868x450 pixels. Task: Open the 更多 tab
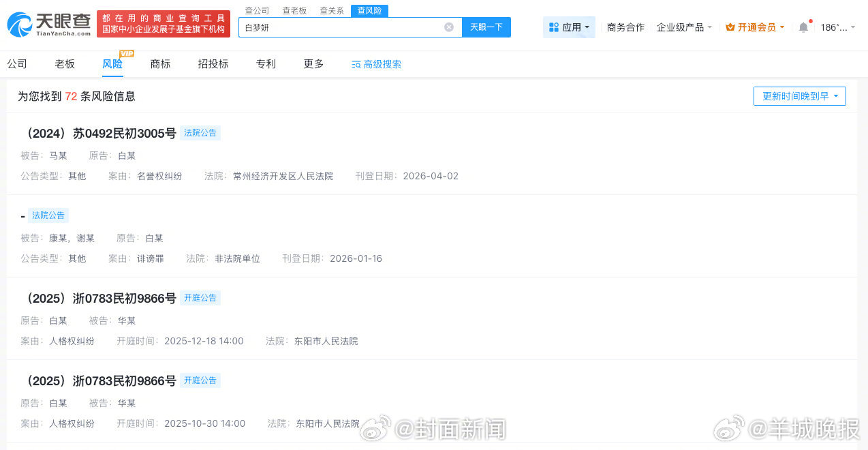313,64
